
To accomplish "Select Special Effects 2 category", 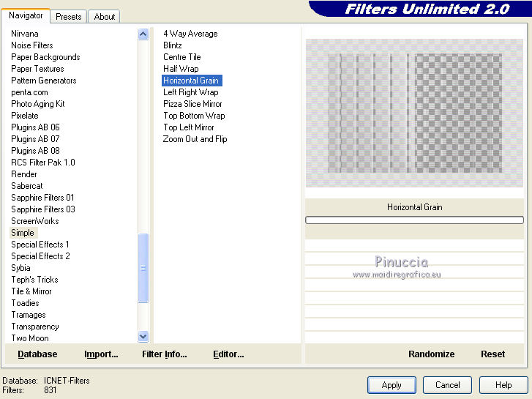I will [x=40, y=256].
